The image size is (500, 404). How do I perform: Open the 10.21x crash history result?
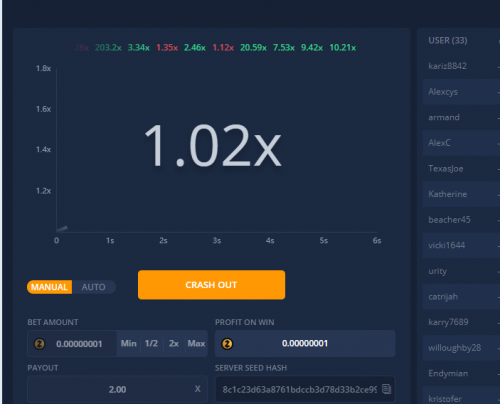(343, 48)
